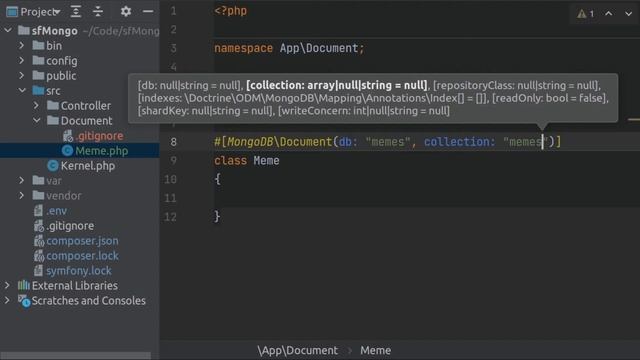Click the Project panel horizontal scrollbar

(76, 356)
